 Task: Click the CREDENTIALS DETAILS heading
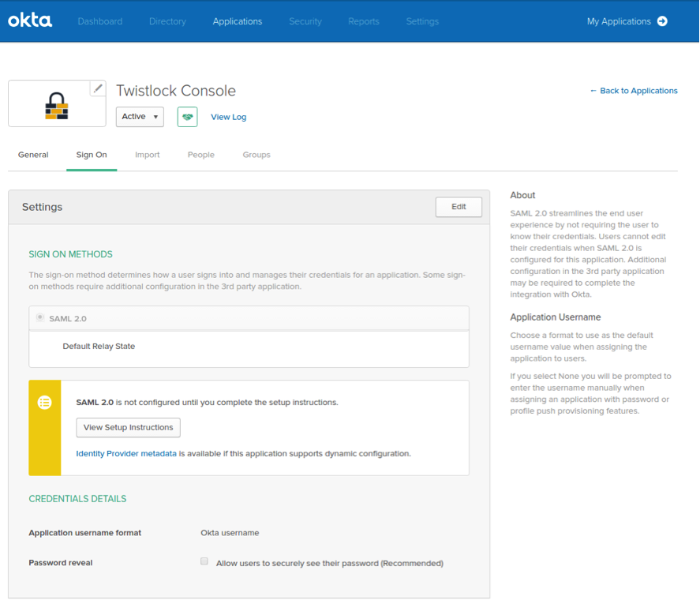click(x=77, y=498)
